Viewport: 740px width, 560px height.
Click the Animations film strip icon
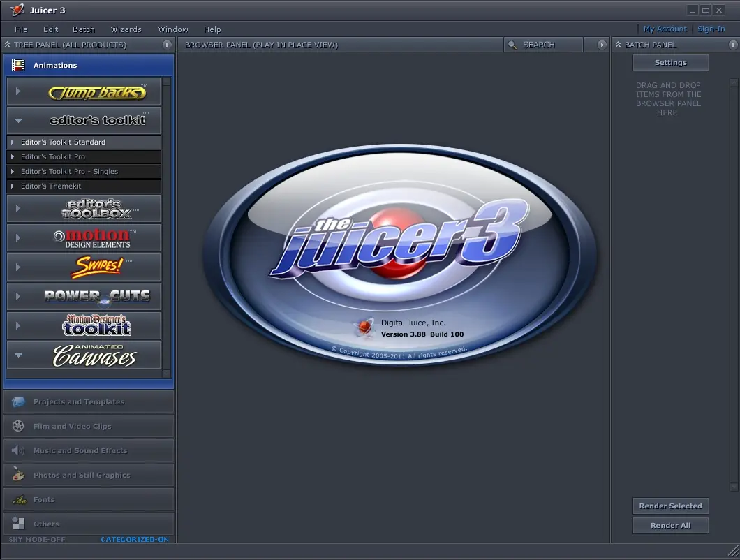tap(18, 65)
